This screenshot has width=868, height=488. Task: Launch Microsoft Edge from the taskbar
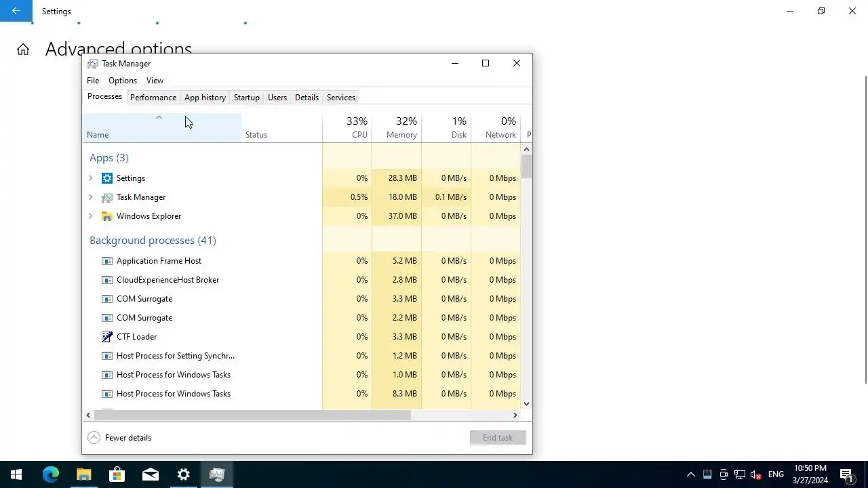[x=51, y=474]
